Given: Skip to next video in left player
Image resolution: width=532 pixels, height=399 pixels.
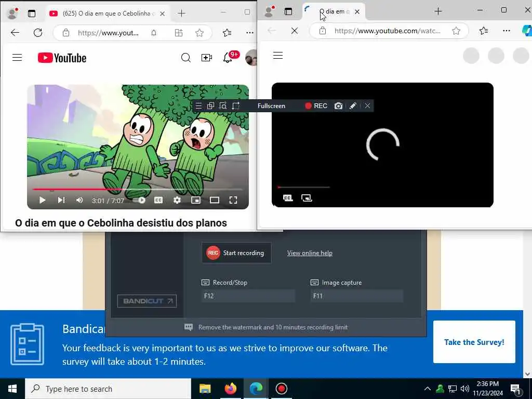Looking at the screenshot, I should [61, 200].
